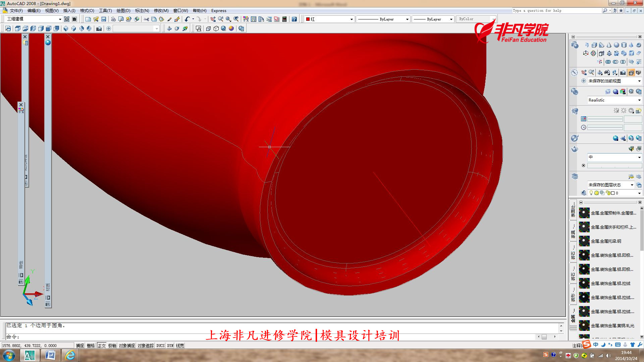
Task: Click the 命令: command line input
Action: click(x=282, y=337)
